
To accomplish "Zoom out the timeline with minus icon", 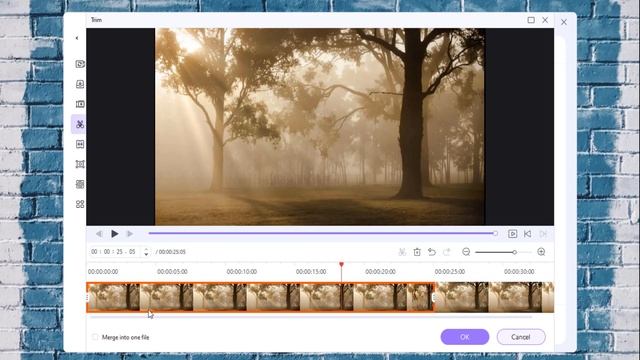I will (x=466, y=252).
